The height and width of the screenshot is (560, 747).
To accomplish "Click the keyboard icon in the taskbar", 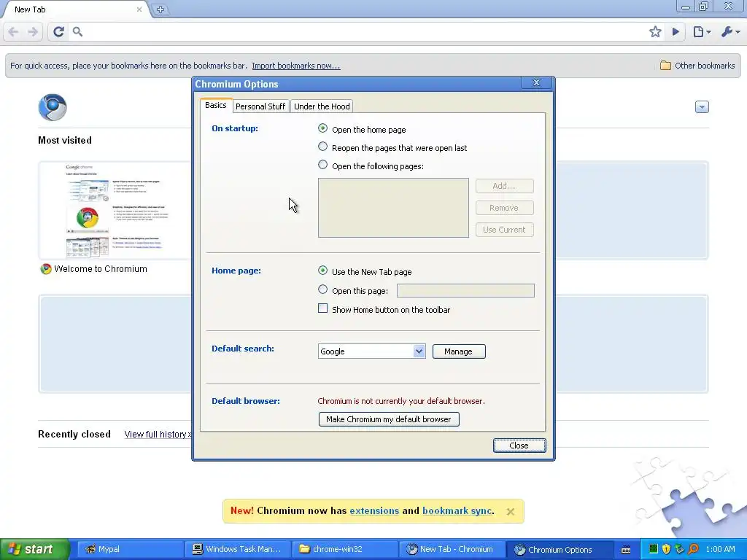I will (x=626, y=550).
